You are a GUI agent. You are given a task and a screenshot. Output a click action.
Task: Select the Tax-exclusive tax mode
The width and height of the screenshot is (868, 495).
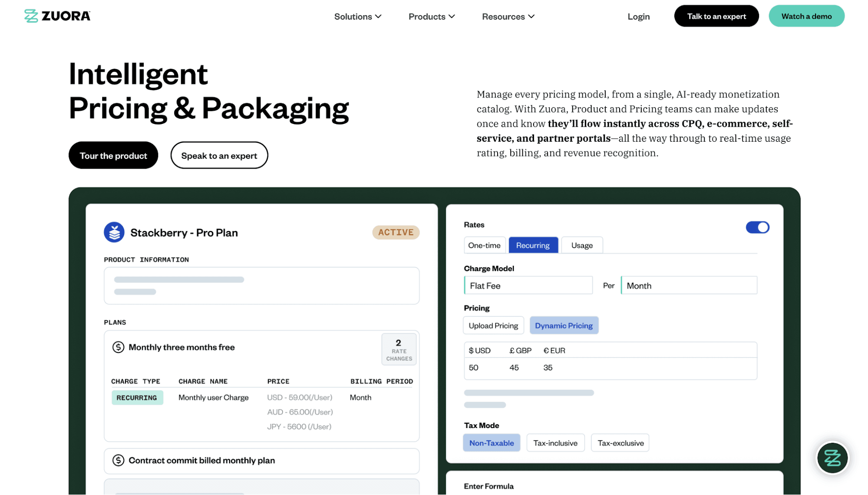pyautogui.click(x=620, y=443)
